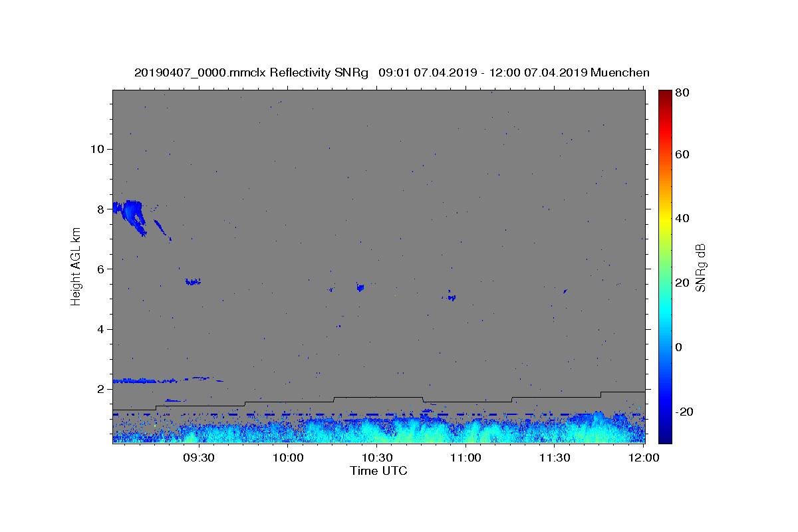Viewport: 798px width, 532px height.
Task: Click the colorbar value 0
Action: click(680, 347)
